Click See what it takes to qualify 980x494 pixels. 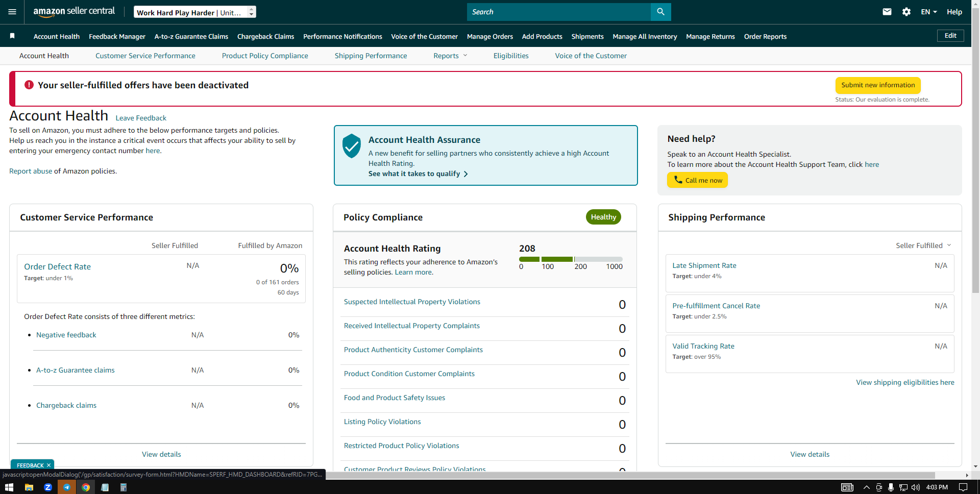point(418,174)
